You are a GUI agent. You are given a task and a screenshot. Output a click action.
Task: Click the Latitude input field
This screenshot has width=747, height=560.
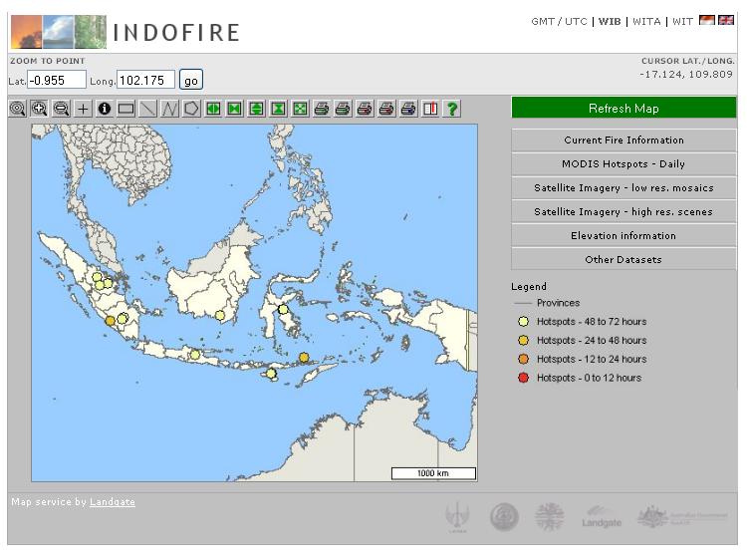tap(57, 81)
